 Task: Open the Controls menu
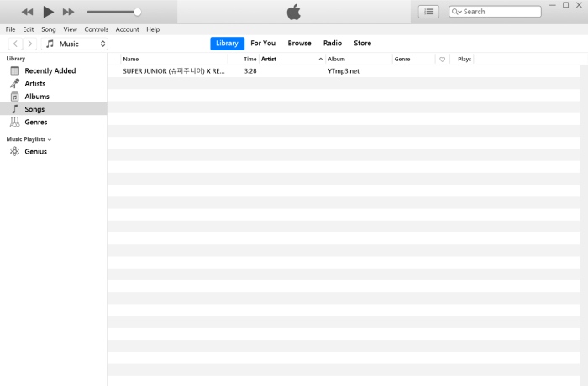(97, 29)
